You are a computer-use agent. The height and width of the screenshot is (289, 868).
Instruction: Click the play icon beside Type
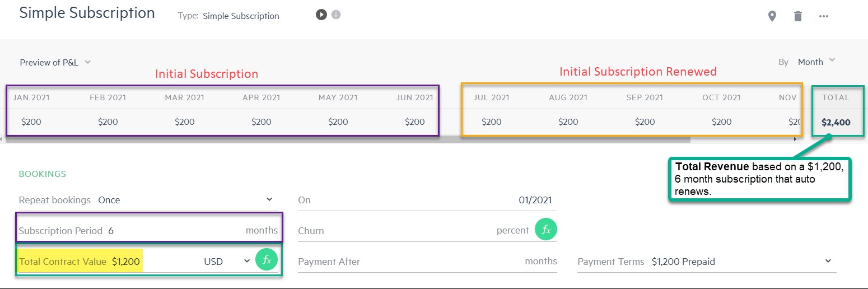coord(321,15)
